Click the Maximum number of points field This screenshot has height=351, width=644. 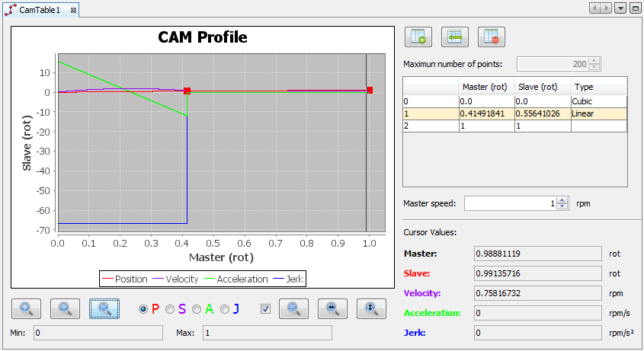pos(553,64)
